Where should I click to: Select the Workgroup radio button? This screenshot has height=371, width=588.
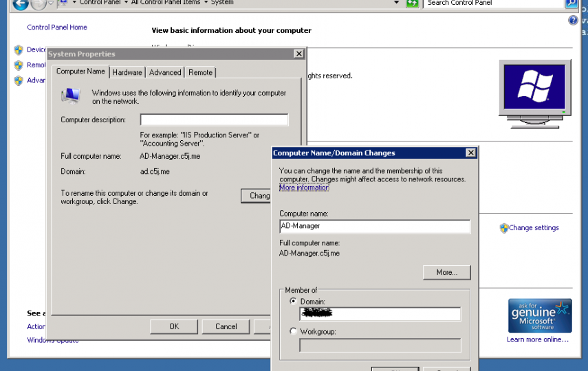point(293,331)
